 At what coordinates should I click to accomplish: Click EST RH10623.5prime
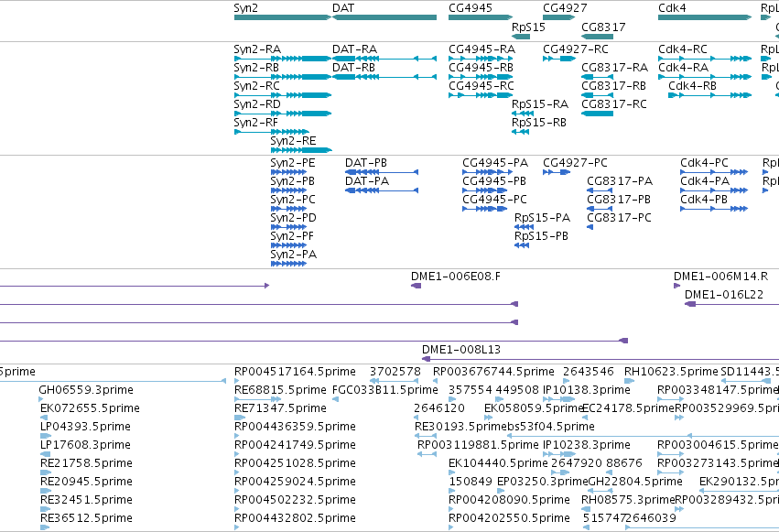click(x=630, y=381)
